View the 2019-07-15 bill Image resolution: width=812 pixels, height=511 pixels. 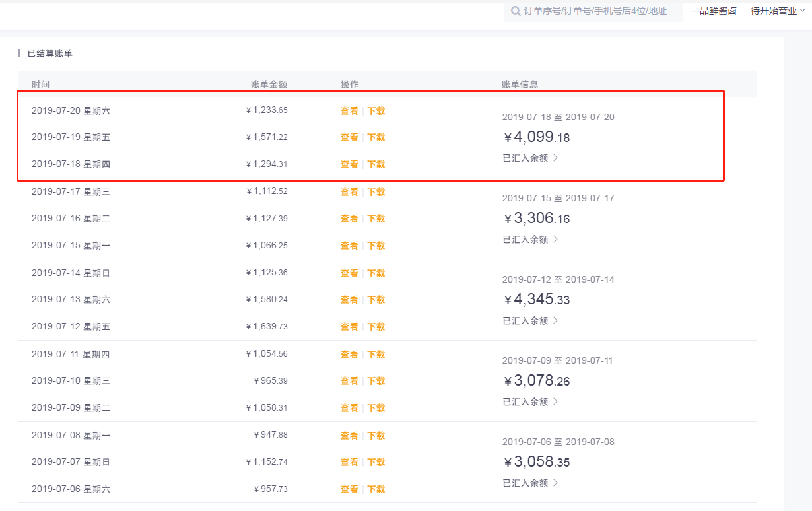349,246
